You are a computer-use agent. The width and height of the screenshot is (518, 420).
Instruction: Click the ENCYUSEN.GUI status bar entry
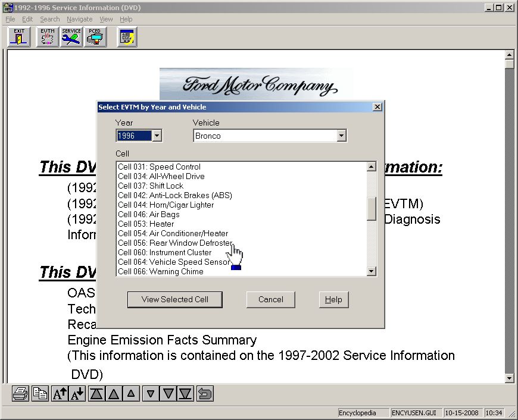click(416, 413)
